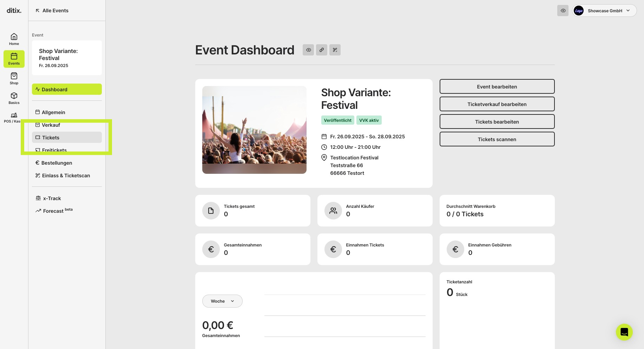Click the Event bearbeiten button
This screenshot has width=644, height=349.
point(497,86)
